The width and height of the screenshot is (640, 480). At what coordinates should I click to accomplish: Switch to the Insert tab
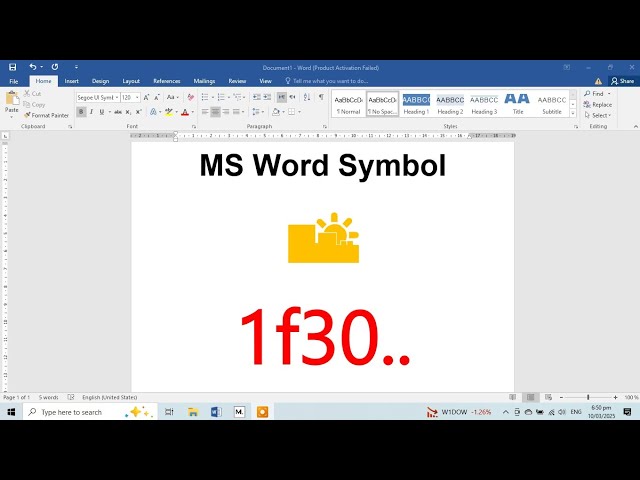pyautogui.click(x=71, y=81)
